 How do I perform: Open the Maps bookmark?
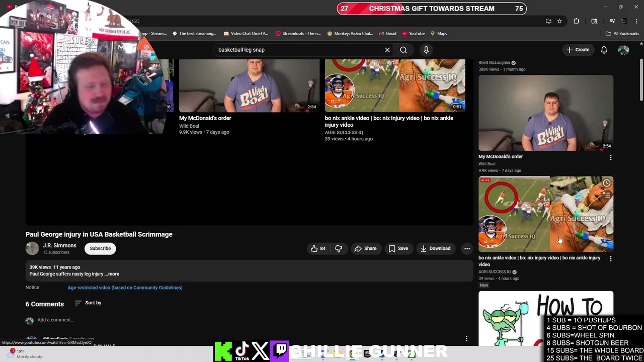coord(439,34)
